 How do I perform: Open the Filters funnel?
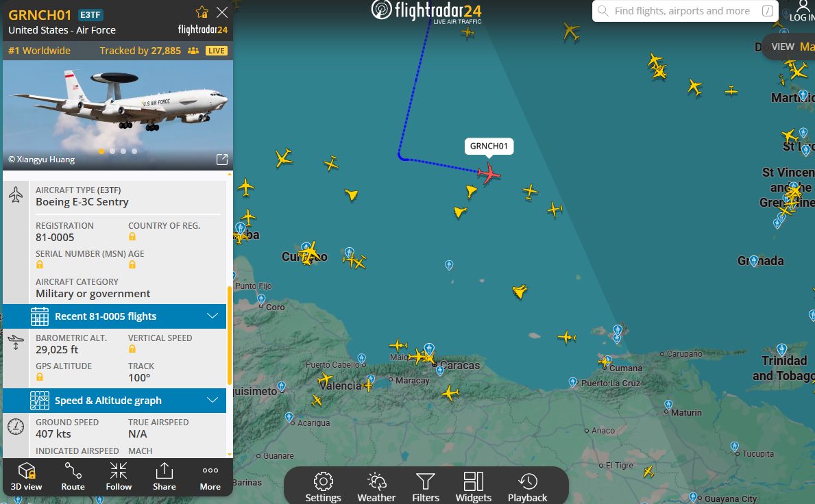425,488
